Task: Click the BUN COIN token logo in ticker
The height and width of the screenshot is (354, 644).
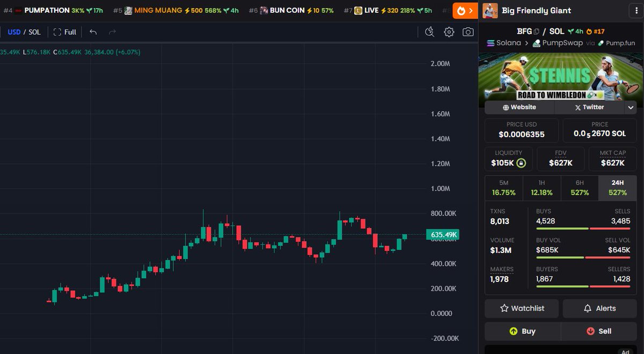Action: tap(264, 11)
